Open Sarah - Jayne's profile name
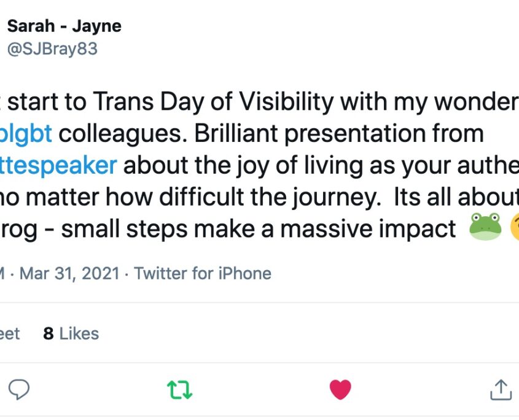Screen dimensions: 519x420 pos(64,26)
